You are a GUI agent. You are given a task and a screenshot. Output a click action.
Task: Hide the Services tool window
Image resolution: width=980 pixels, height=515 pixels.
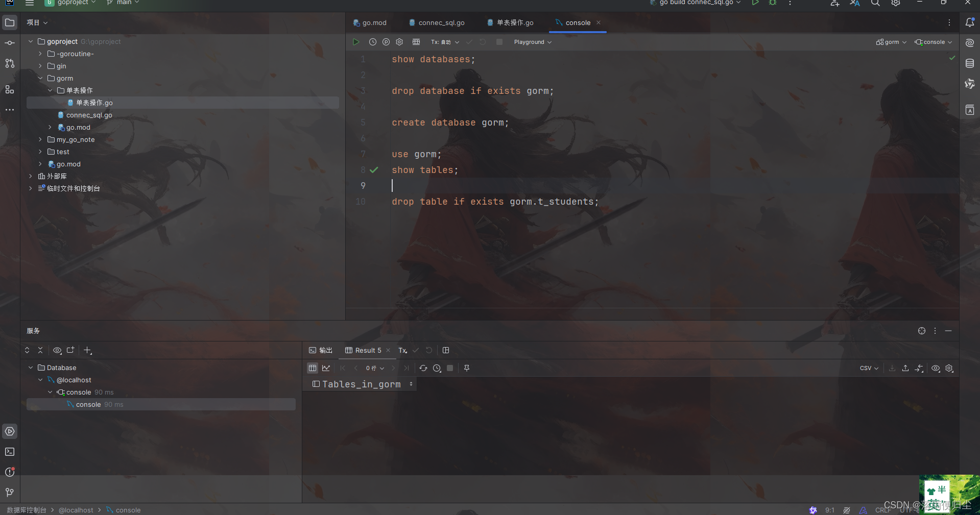948,331
